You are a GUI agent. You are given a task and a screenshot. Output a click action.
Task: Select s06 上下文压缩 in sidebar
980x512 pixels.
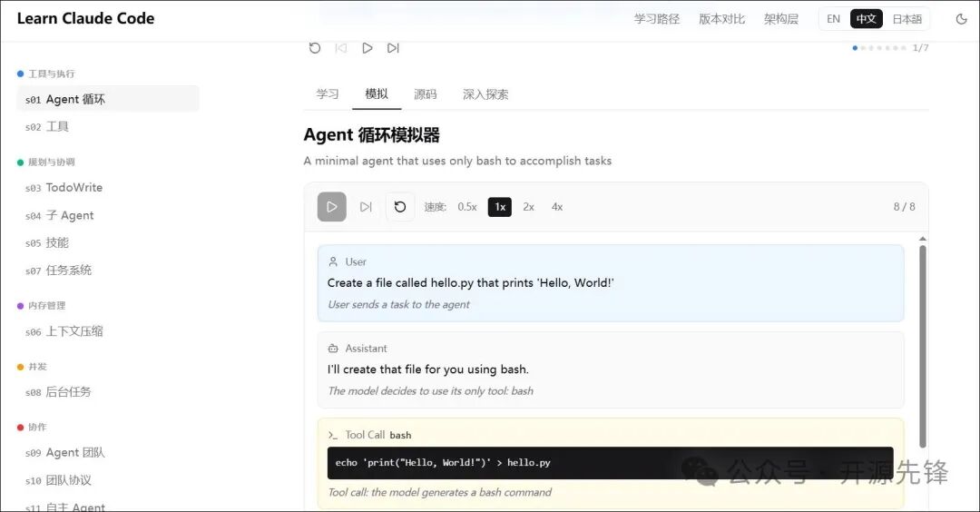coord(108,331)
